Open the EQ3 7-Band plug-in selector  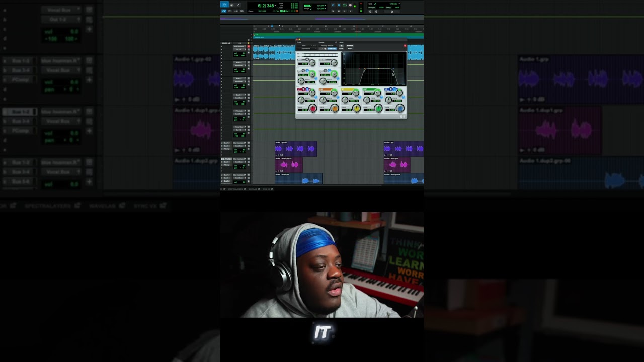306,49
